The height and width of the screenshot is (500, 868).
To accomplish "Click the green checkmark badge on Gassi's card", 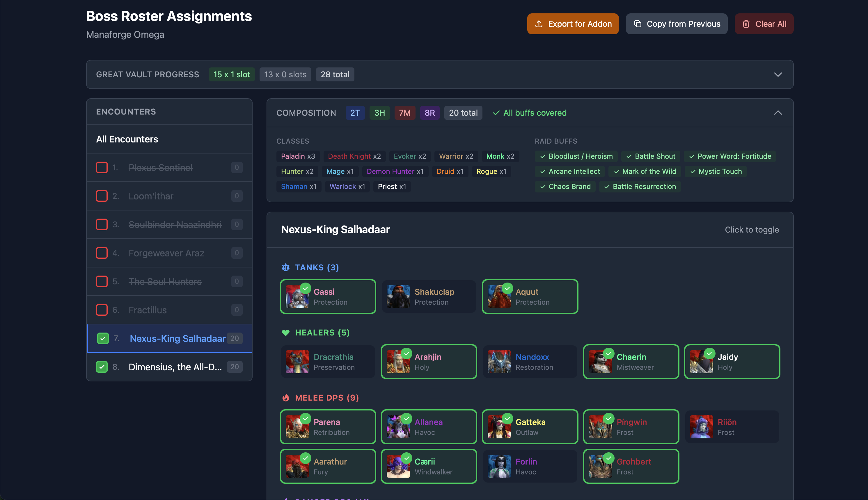I will click(305, 288).
